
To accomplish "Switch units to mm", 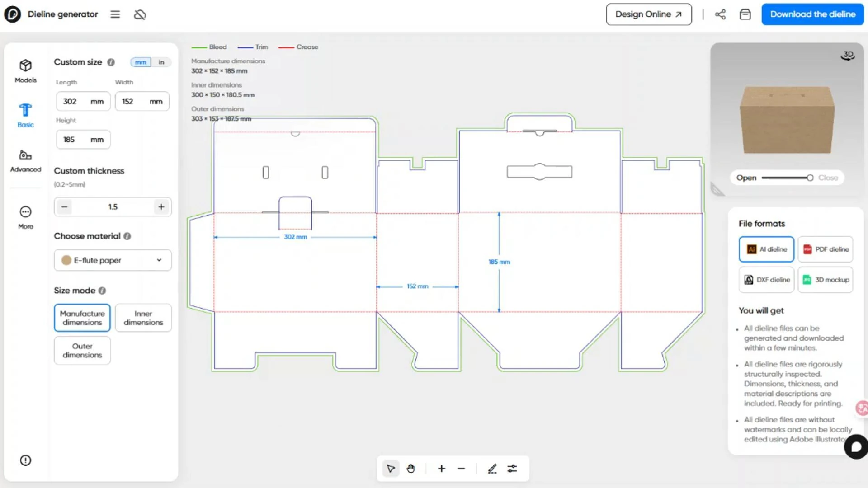I will coord(141,62).
